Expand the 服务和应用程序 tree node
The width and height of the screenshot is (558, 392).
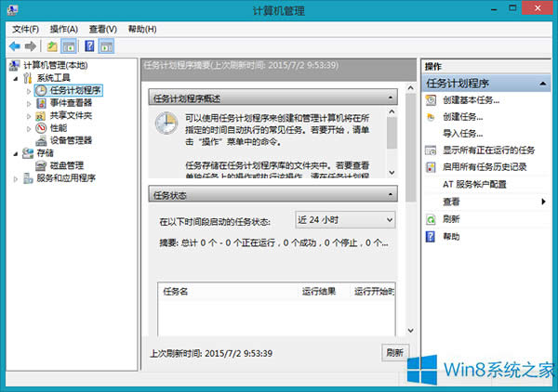tap(16, 179)
